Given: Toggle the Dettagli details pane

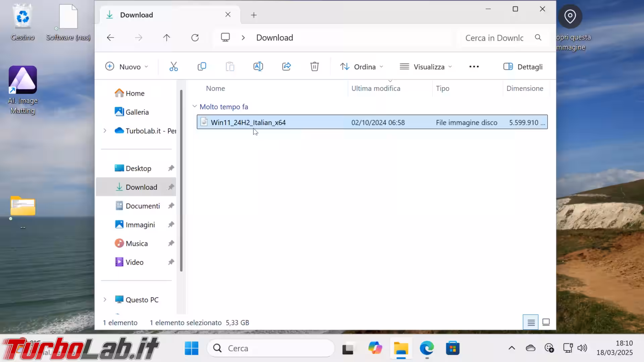Looking at the screenshot, I should point(523,67).
